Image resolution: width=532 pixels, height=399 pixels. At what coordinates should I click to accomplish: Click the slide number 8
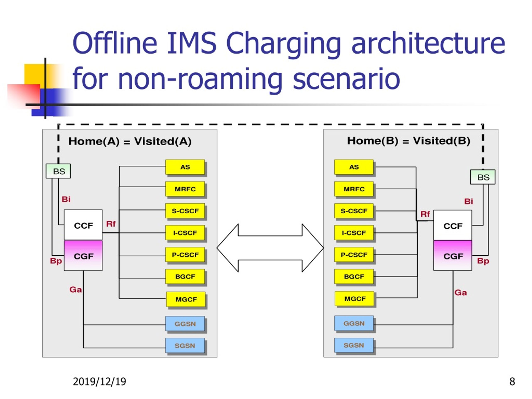click(512, 382)
